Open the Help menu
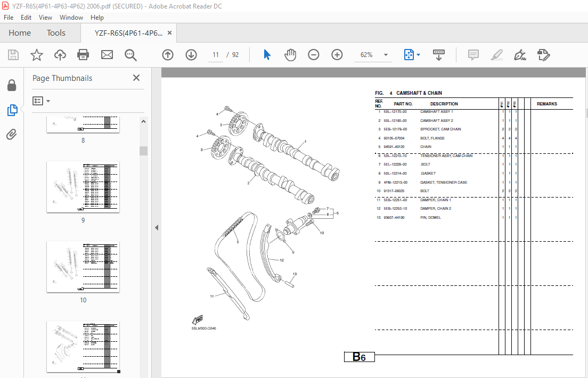 [97, 17]
